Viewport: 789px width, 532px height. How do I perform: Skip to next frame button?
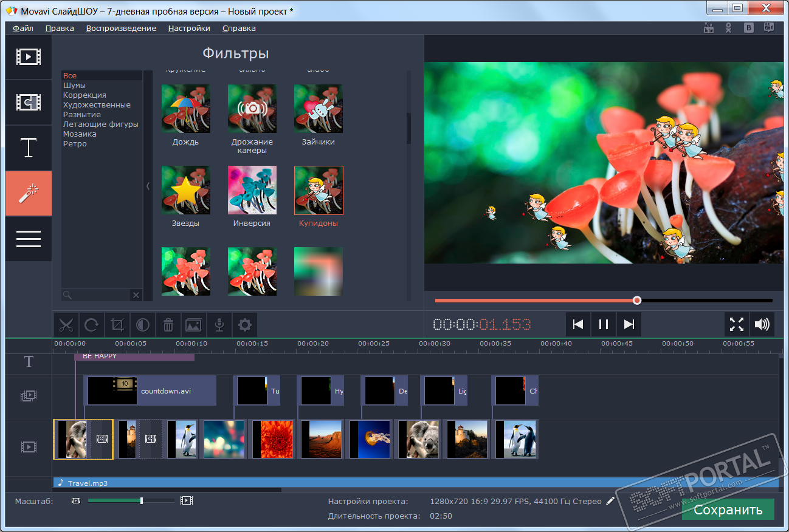tap(629, 324)
